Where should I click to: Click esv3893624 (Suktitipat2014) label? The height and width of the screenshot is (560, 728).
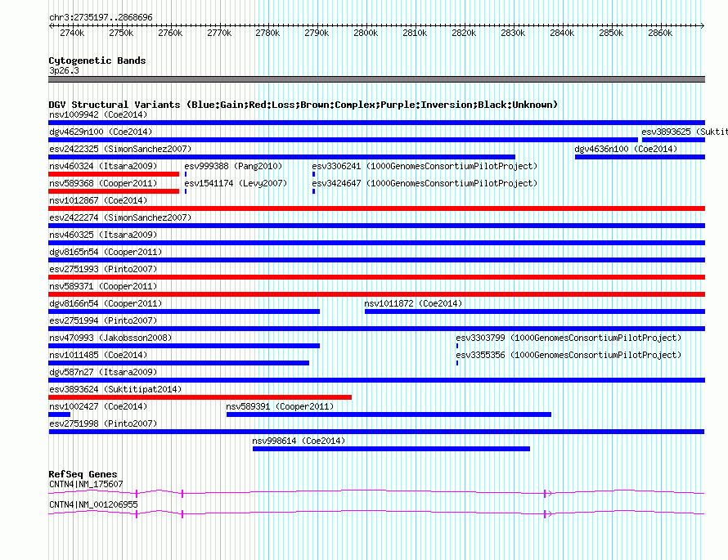pyautogui.click(x=115, y=389)
